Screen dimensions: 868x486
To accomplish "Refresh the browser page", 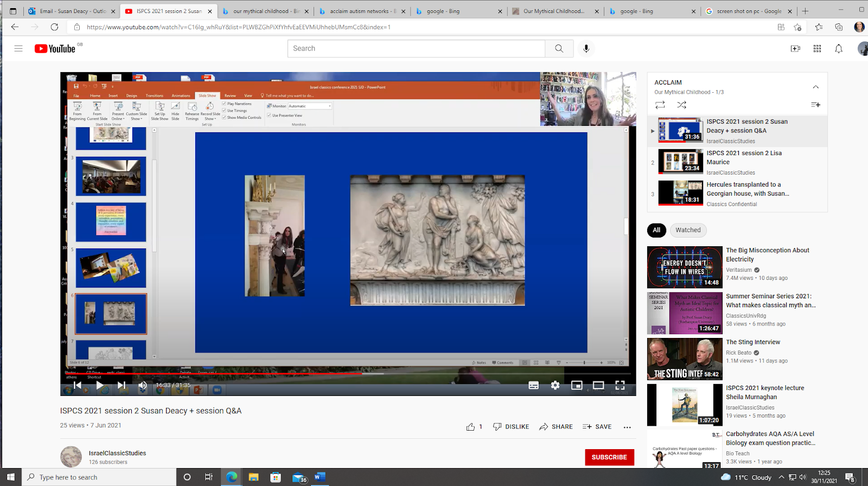I will (x=54, y=27).
